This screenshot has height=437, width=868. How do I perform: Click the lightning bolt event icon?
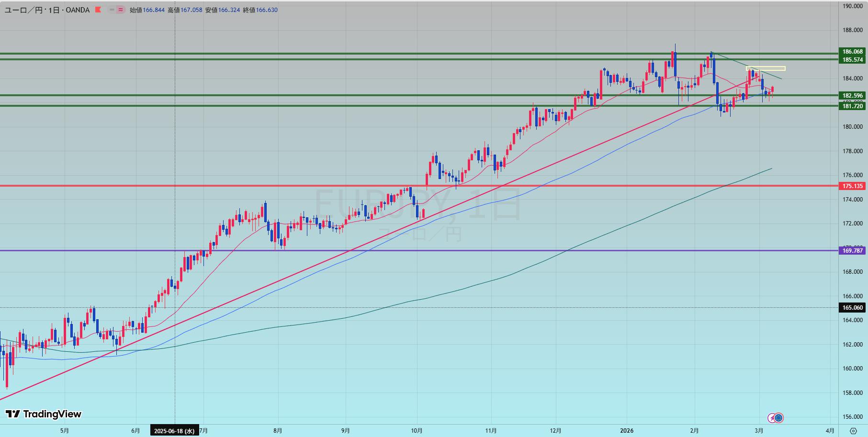coord(772,418)
